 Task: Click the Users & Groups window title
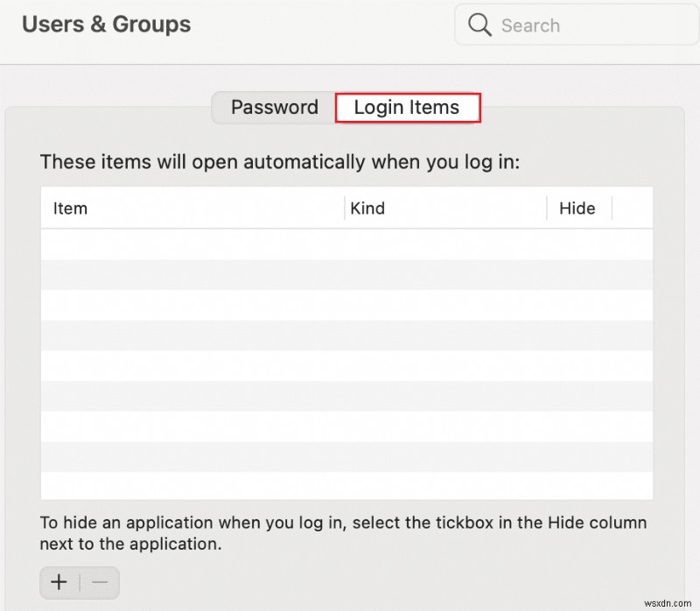coord(106,25)
